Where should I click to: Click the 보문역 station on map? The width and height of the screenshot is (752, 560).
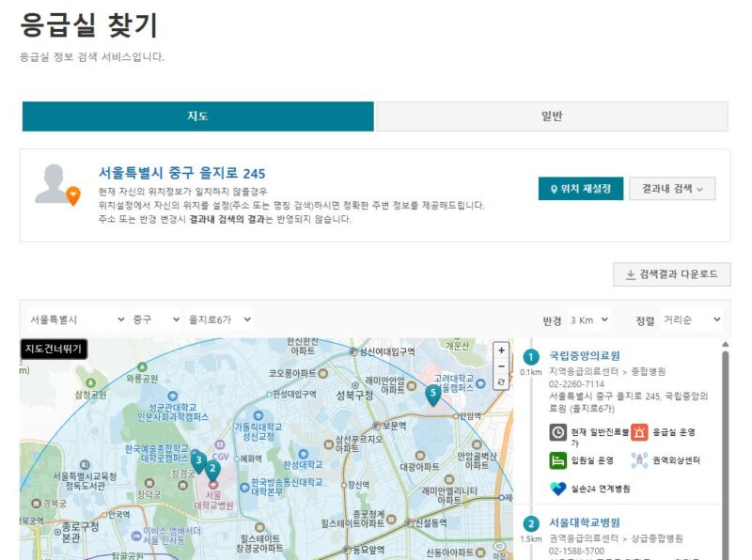[390, 426]
